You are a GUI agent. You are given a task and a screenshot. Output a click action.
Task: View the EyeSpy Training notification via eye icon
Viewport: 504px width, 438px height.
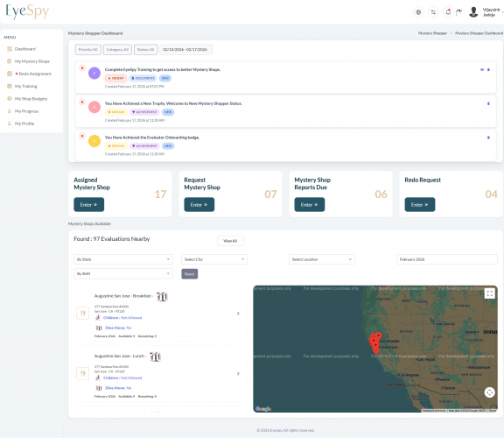[x=482, y=69]
